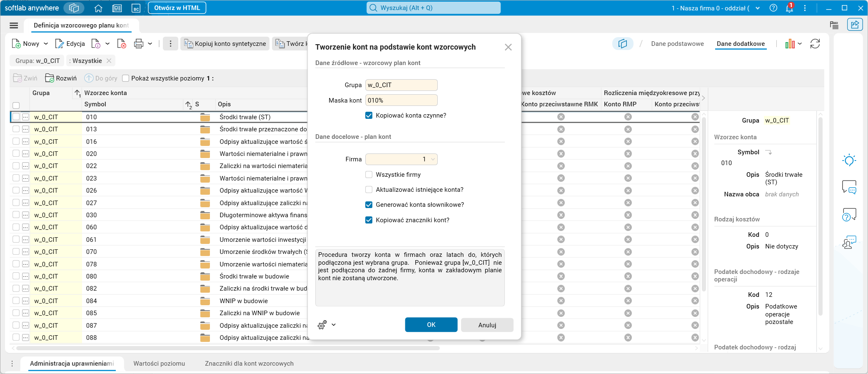Switch to Dane dodatkowe tab
The height and width of the screenshot is (374, 868).
tap(741, 44)
